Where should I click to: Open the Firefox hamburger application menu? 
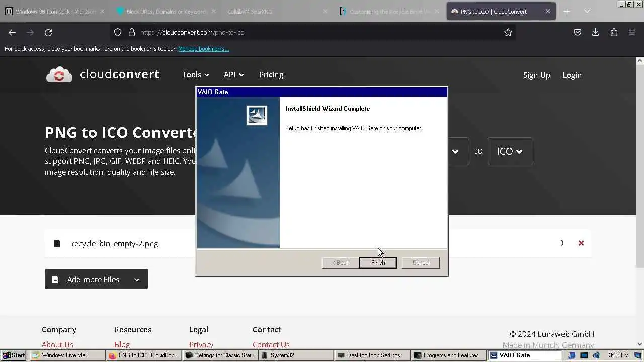632,32
